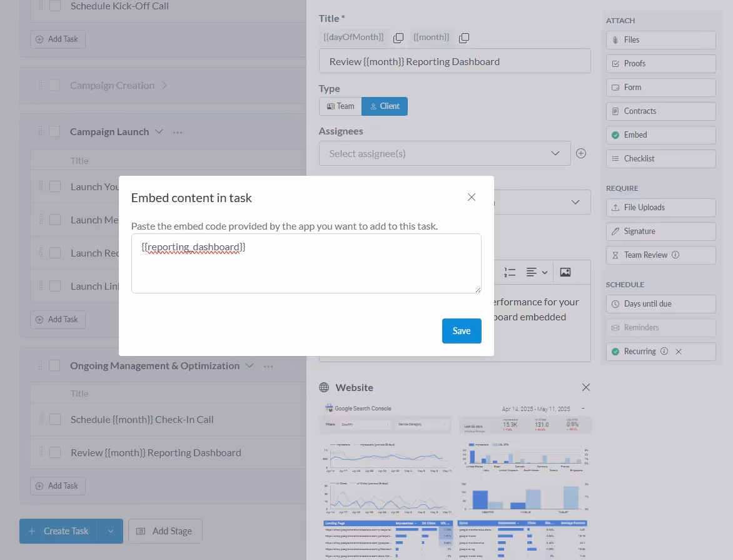Open Schedule {{month}} Check-In Call task
Image resolution: width=733 pixels, height=560 pixels.
pyautogui.click(x=142, y=420)
